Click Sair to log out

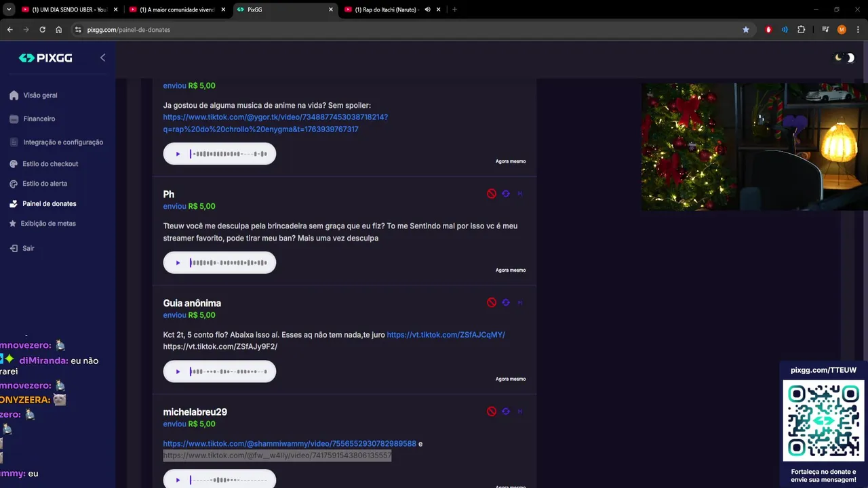pos(28,248)
